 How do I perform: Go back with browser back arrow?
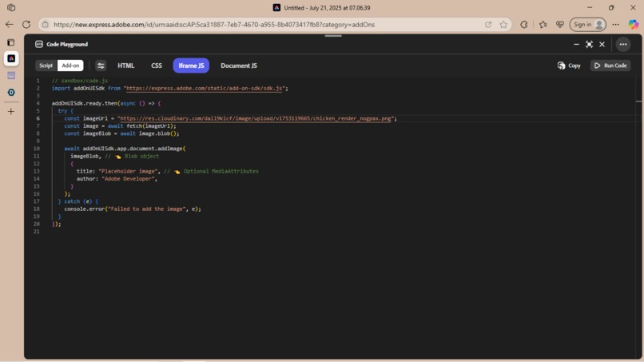pos(9,24)
